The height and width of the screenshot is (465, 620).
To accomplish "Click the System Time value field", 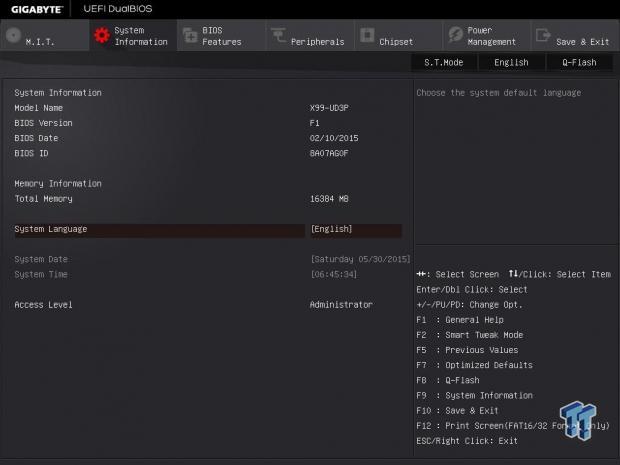I will tap(334, 274).
